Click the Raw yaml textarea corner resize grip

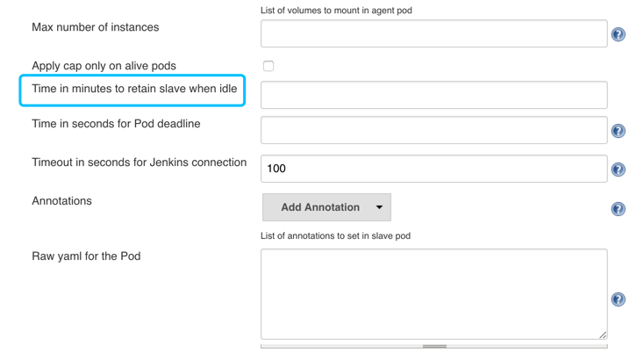pyautogui.click(x=603, y=335)
